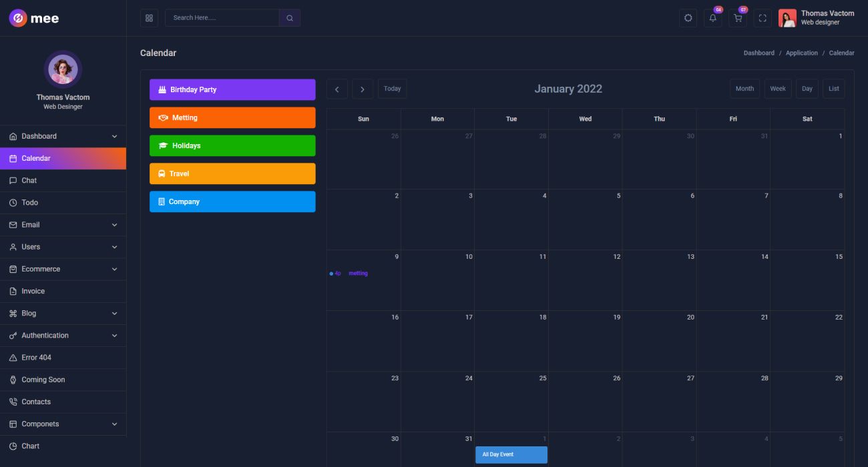Click the Ecommerce bag icon

click(x=13, y=270)
